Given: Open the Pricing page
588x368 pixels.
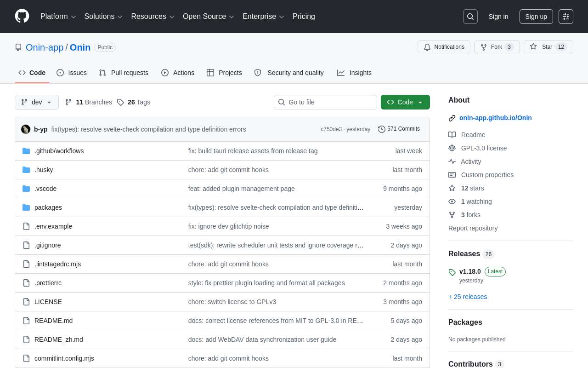Looking at the screenshot, I should coord(304,17).
